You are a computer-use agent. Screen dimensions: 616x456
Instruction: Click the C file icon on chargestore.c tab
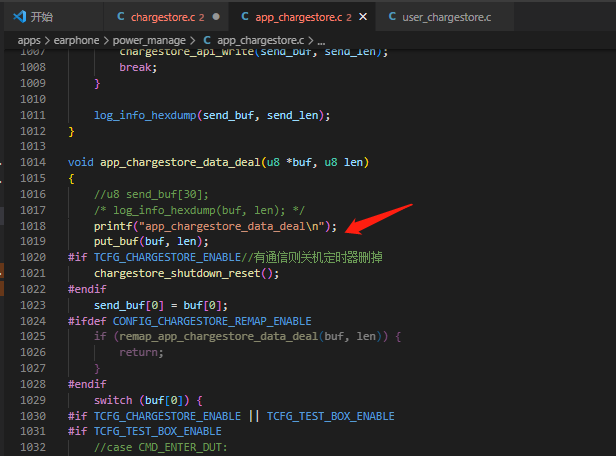121,16
